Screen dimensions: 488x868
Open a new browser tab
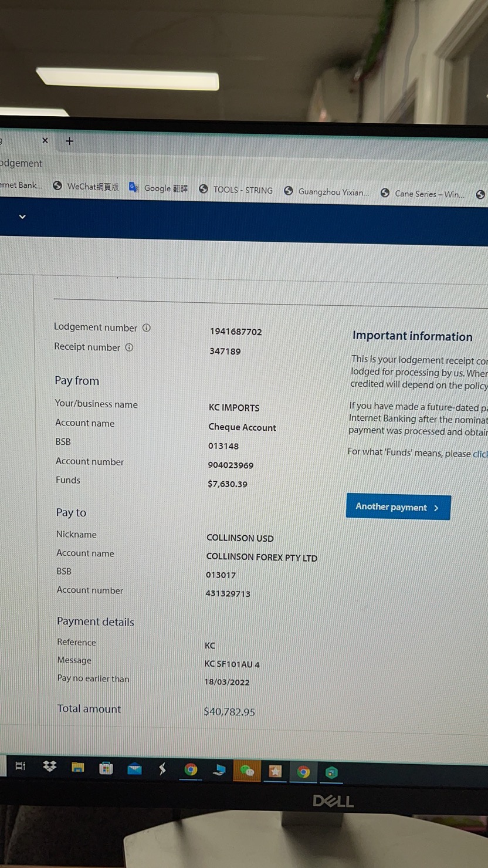pyautogui.click(x=69, y=141)
